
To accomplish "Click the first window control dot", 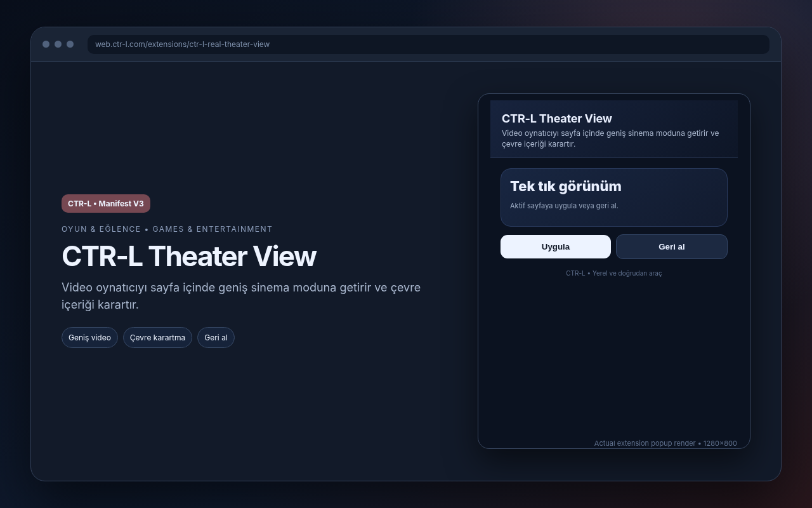I will [46, 44].
